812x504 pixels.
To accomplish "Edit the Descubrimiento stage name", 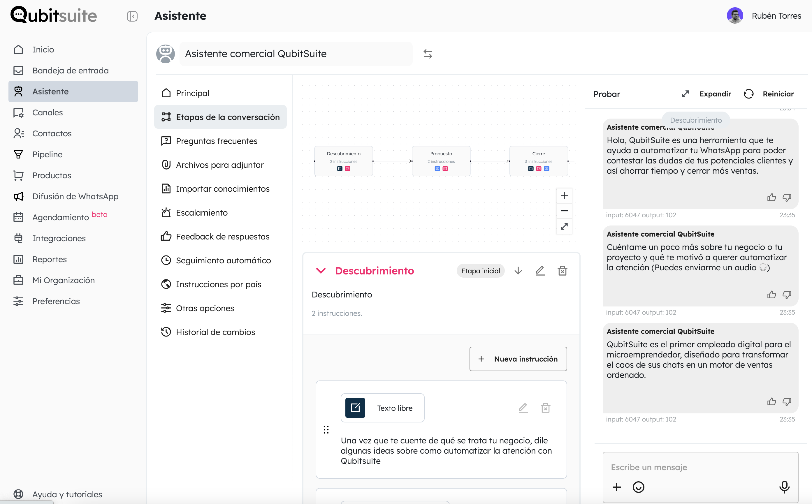I will tap(540, 271).
